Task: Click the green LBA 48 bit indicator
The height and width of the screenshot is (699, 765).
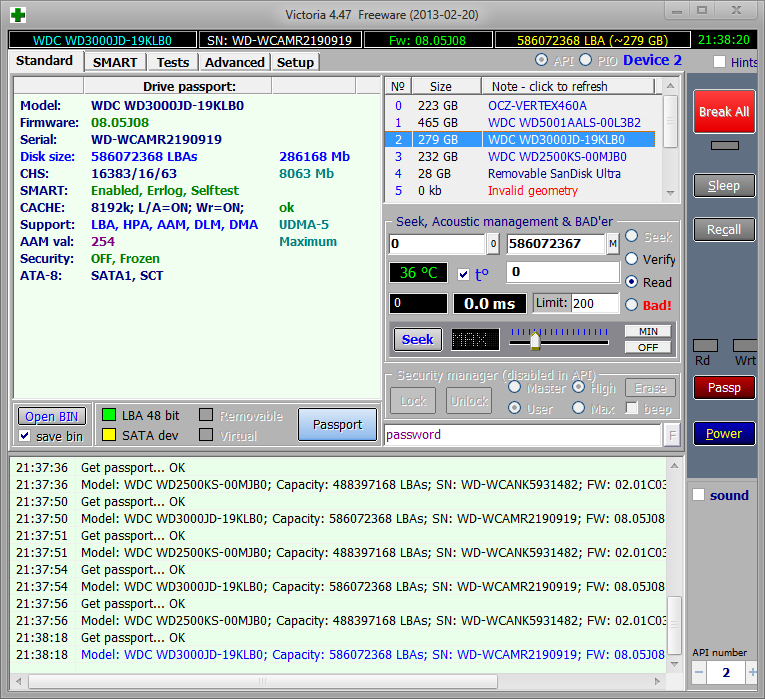Action: pos(106,415)
